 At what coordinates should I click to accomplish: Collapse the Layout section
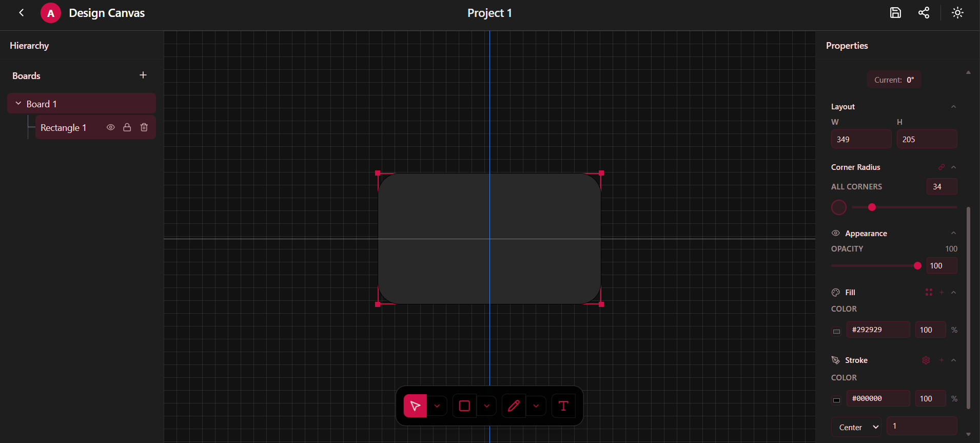click(x=953, y=107)
